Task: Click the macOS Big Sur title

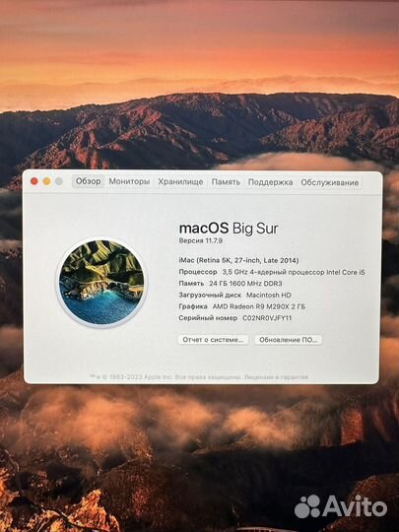Action: 229,228
